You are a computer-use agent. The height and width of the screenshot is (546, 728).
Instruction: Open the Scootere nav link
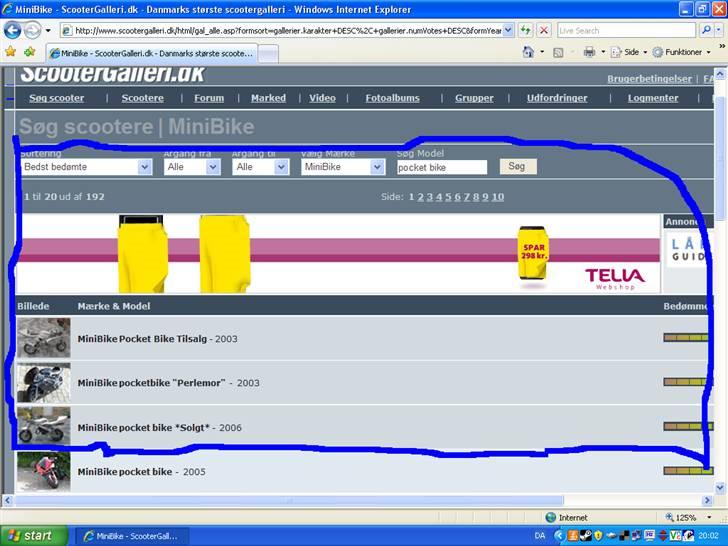point(143,98)
